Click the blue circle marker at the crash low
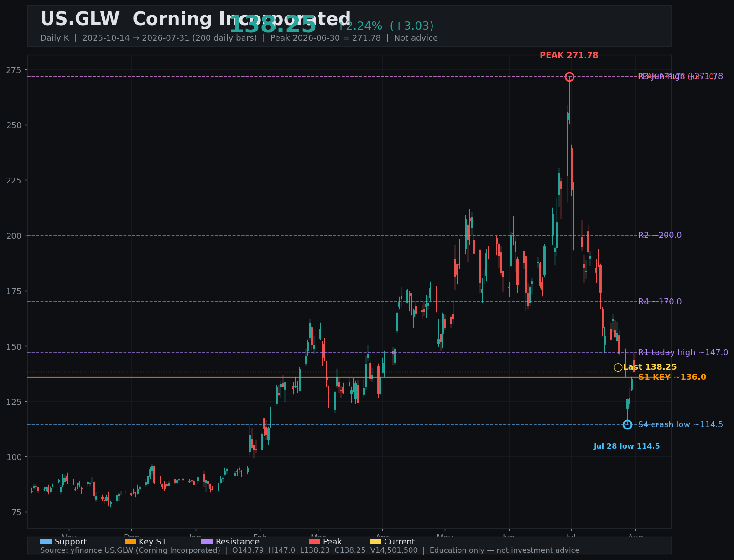 pos(627,424)
